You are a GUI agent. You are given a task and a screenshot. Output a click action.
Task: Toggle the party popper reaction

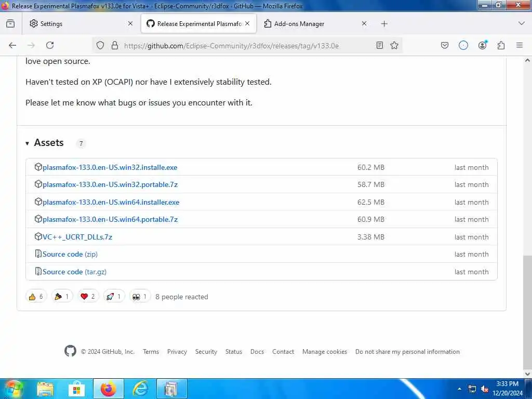[x=62, y=297]
